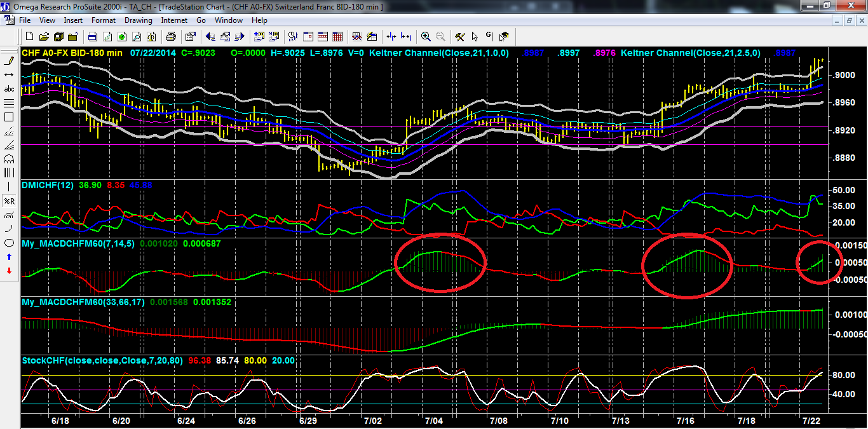Click the StockCHF indicator label

pos(102,360)
